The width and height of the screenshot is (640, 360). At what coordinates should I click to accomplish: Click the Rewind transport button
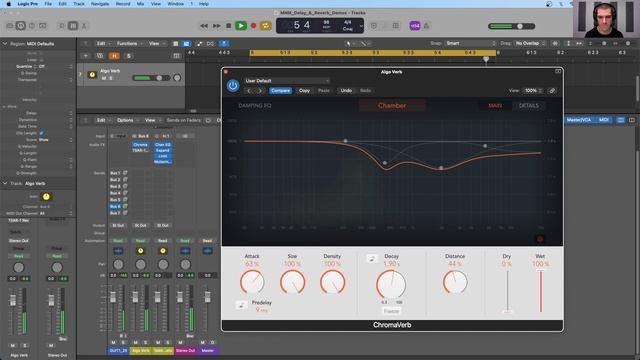(x=204, y=26)
